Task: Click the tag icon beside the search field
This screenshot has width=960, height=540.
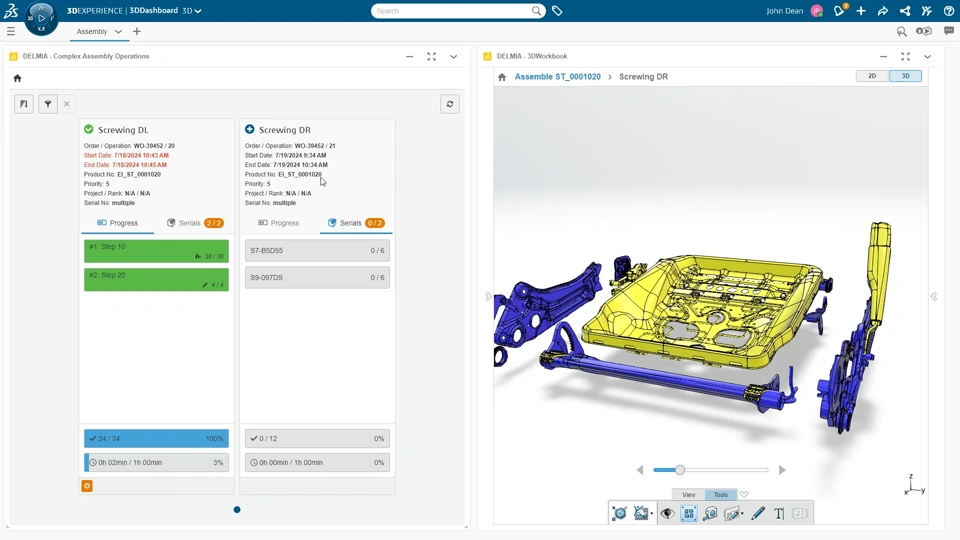Action: [x=557, y=11]
